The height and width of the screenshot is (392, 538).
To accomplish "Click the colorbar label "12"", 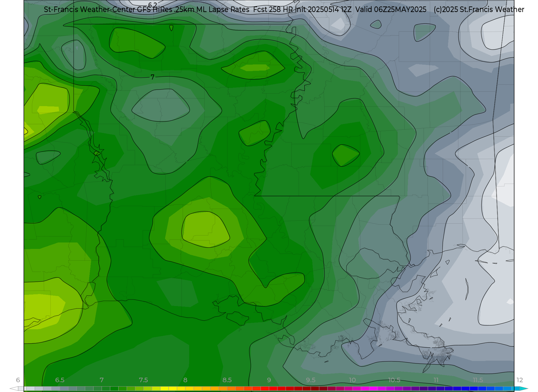I will tap(520, 380).
